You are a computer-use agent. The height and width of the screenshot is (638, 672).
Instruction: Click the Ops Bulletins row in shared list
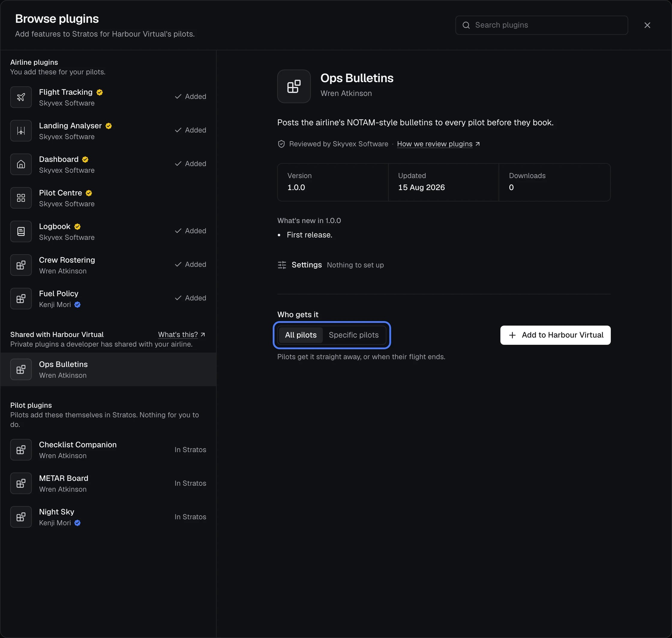108,370
